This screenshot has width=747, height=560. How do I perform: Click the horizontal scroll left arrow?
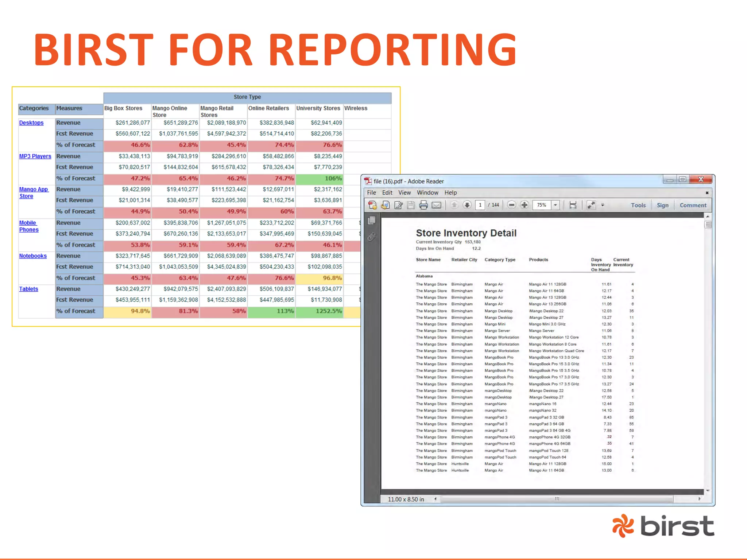pos(436,499)
